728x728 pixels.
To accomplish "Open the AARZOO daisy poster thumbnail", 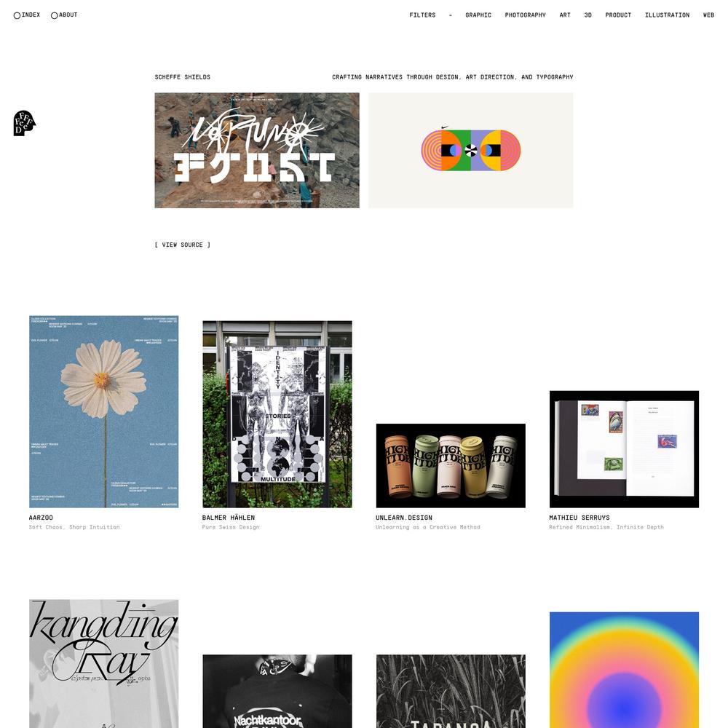I will pos(103,412).
